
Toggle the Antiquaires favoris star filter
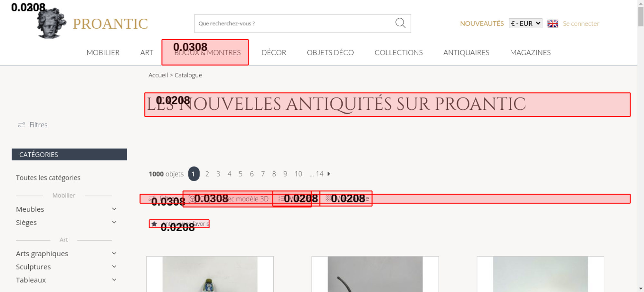pos(179,224)
